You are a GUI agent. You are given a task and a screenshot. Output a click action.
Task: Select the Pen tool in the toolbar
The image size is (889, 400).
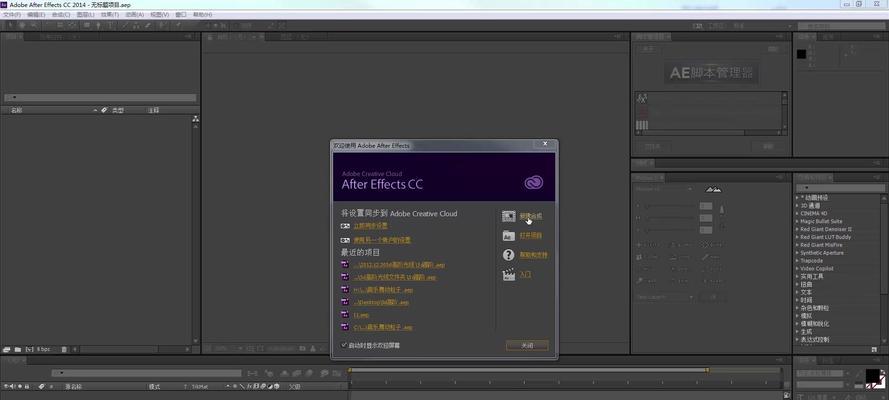point(98,25)
